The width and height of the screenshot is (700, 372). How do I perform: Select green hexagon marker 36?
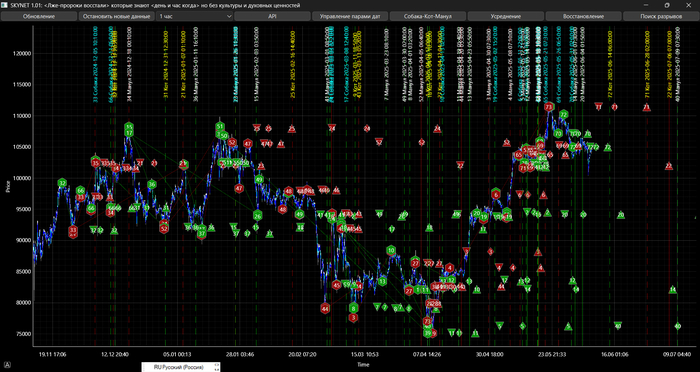[152, 184]
